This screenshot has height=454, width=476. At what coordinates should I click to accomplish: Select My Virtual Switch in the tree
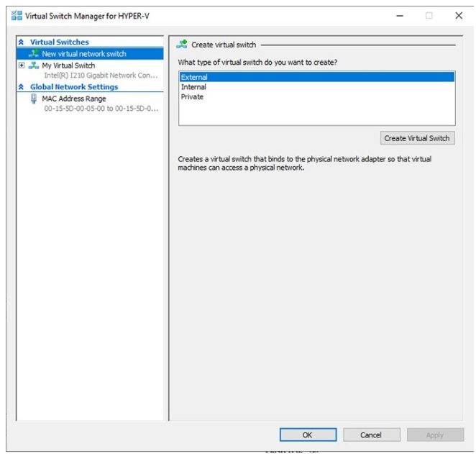[68, 65]
